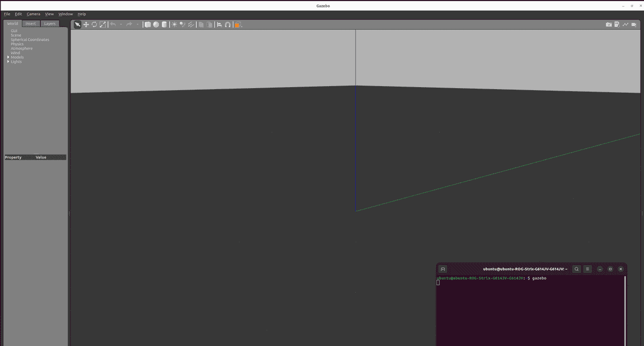Switch to the Insert tab

[x=30, y=23]
